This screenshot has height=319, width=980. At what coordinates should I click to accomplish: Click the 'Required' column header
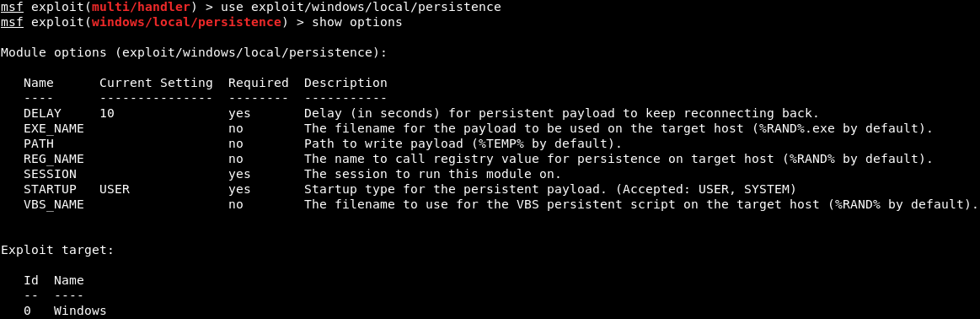258,84
